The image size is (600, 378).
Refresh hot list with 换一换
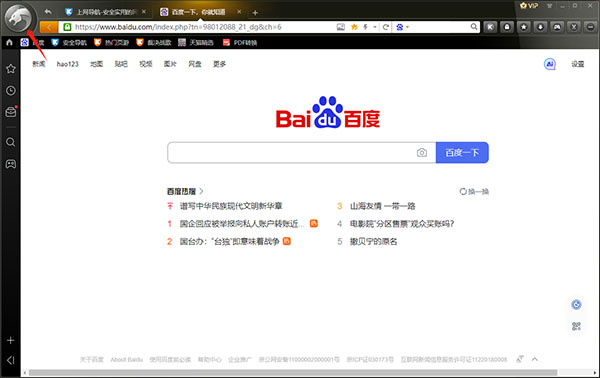tap(474, 191)
